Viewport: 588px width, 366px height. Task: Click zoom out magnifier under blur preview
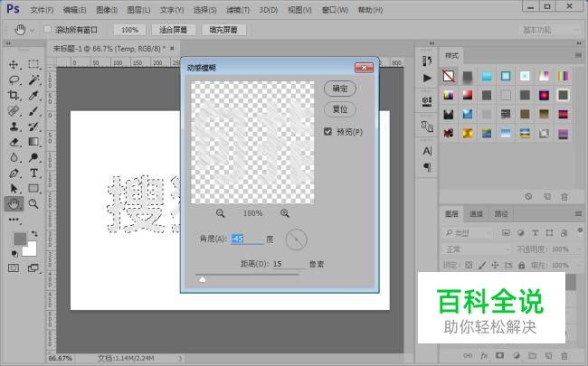click(220, 213)
